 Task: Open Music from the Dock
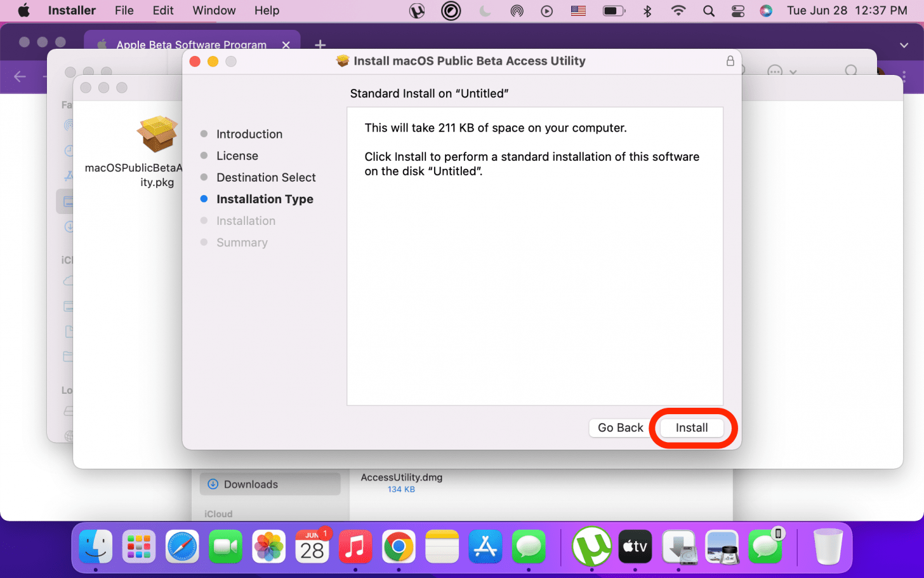point(355,547)
